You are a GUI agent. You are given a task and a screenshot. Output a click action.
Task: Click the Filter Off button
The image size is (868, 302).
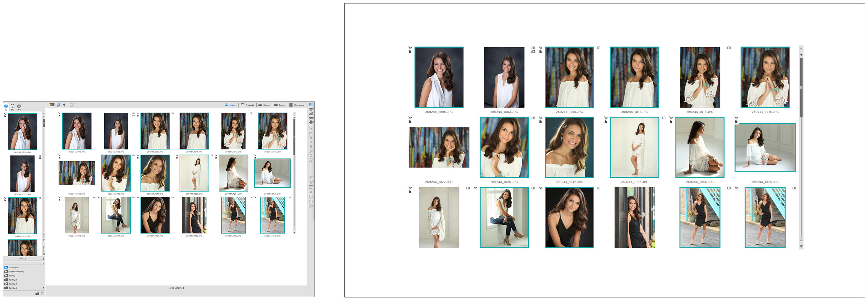pyautogui.click(x=23, y=259)
